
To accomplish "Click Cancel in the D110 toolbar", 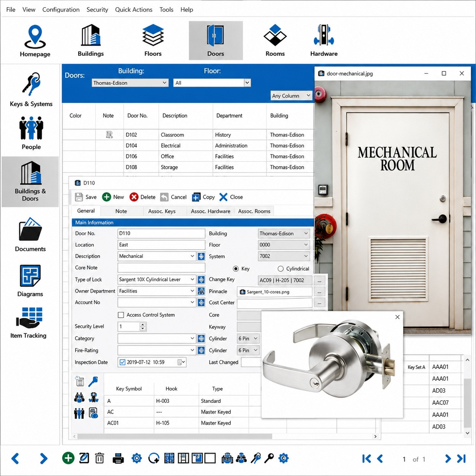I will (x=173, y=197).
